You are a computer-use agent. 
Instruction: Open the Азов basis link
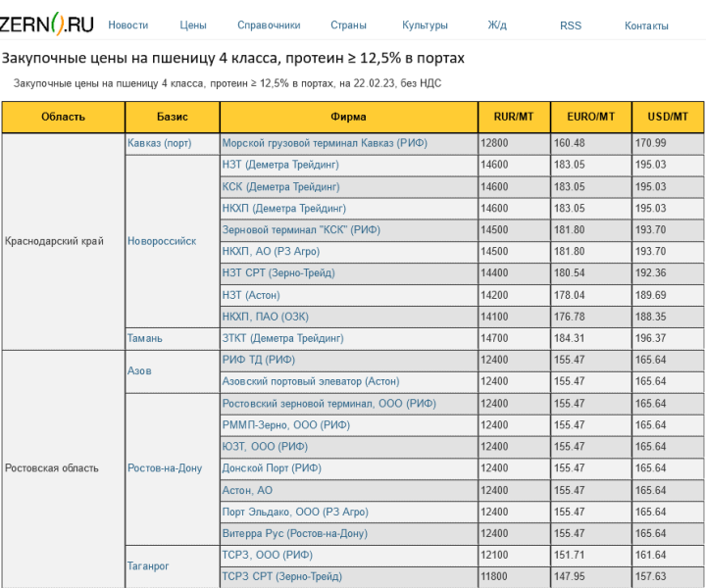tap(140, 370)
